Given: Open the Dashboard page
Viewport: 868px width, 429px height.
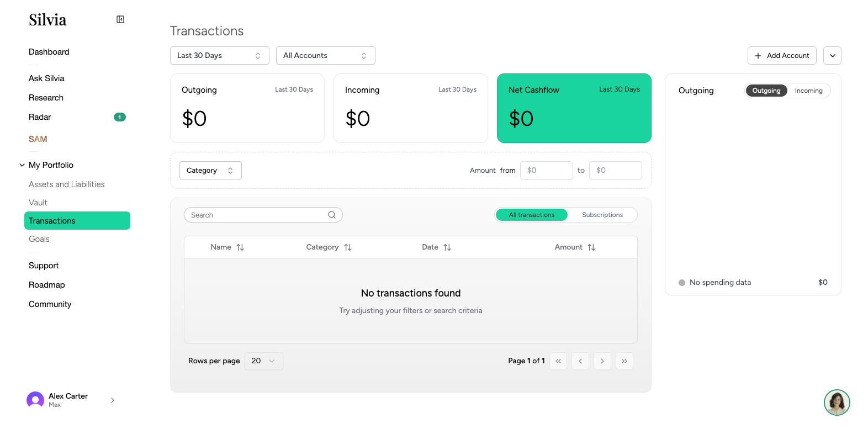Looking at the screenshot, I should [x=49, y=52].
